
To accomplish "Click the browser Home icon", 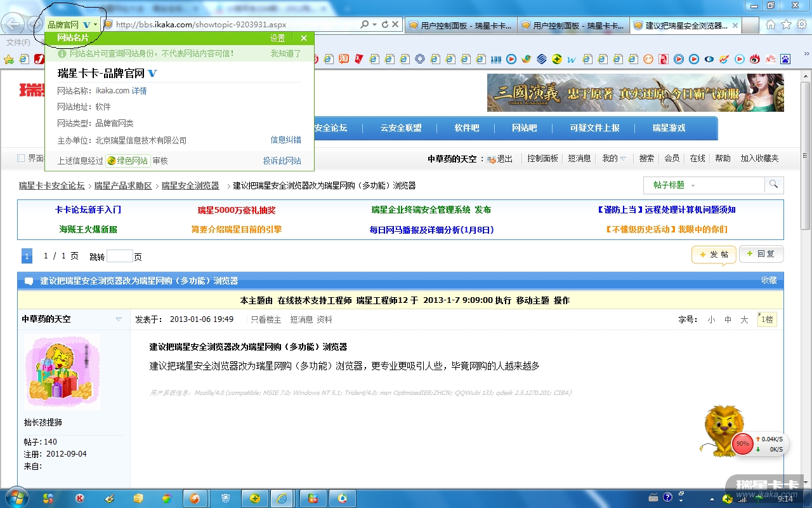I will click(x=771, y=25).
